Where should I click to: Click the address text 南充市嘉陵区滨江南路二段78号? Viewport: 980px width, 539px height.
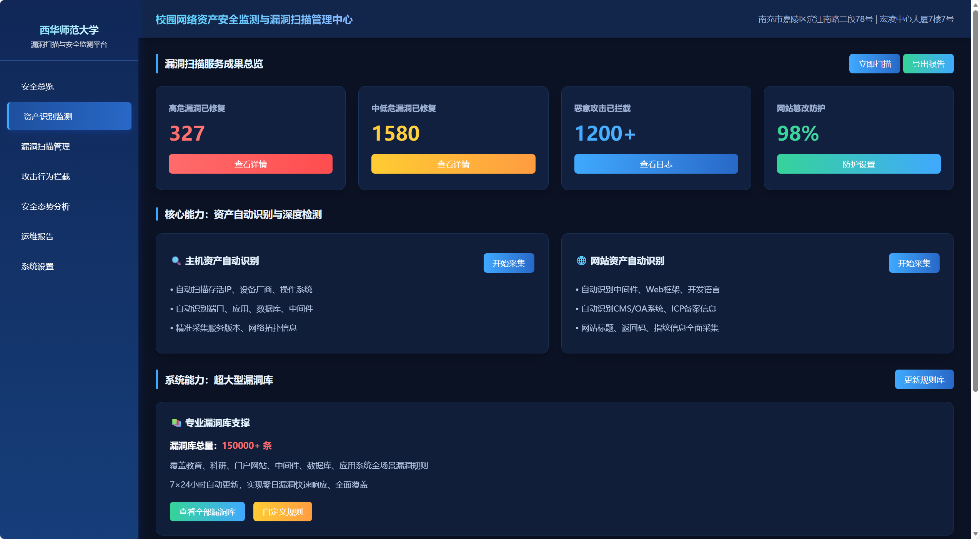tap(815, 19)
